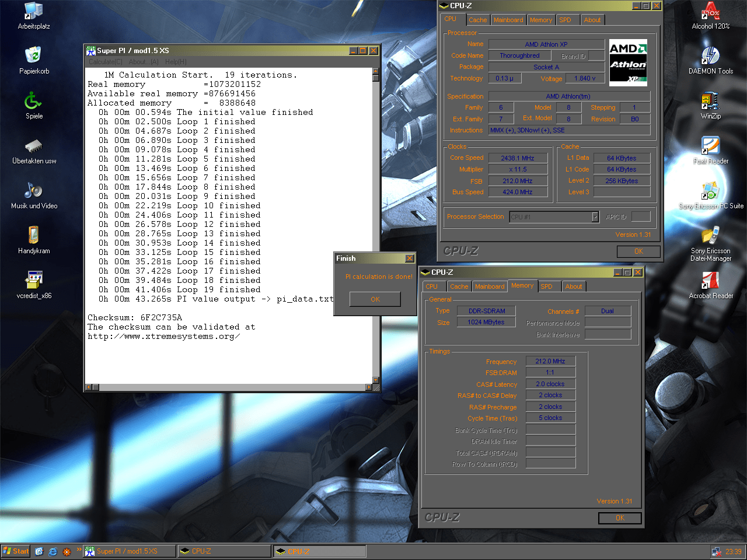
Task: Expand the Processor Selection dropdown
Action: [x=595, y=217]
